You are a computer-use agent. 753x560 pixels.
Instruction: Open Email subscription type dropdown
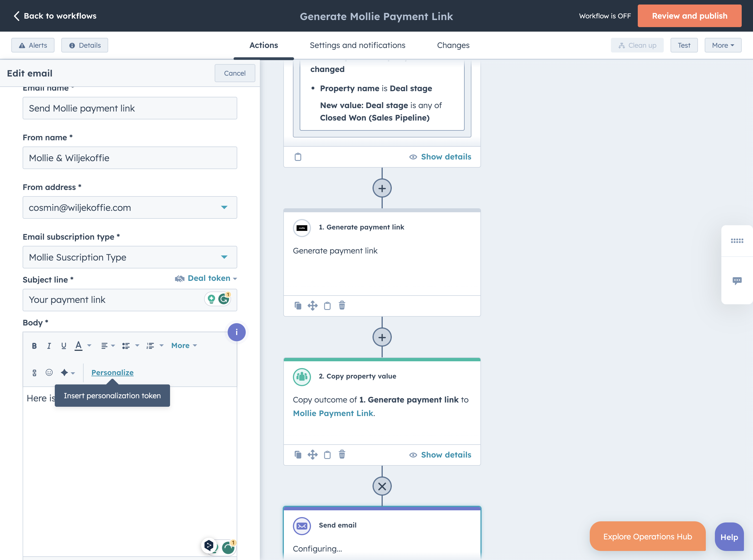pyautogui.click(x=130, y=257)
